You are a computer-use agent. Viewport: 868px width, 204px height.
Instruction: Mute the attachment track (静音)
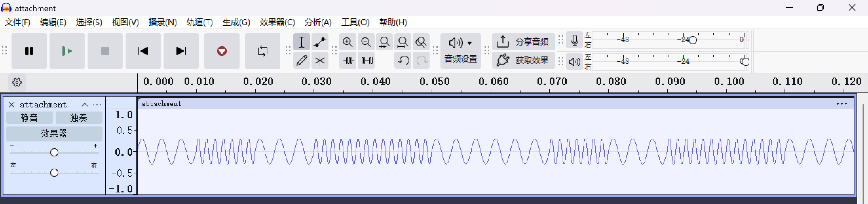[x=30, y=118]
